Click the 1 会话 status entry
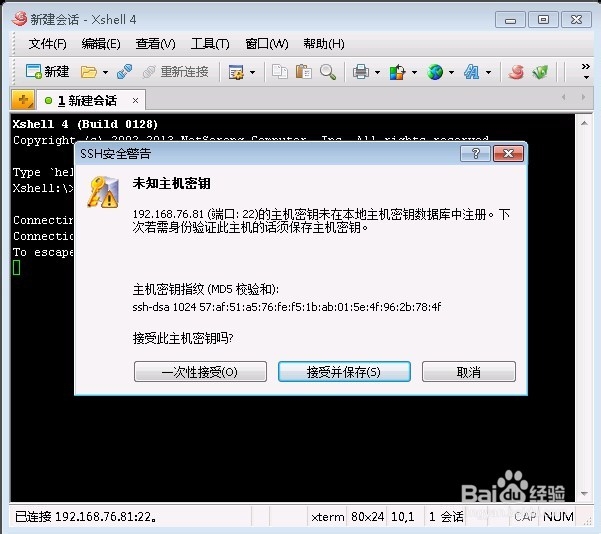This screenshot has width=601, height=534. [x=446, y=517]
